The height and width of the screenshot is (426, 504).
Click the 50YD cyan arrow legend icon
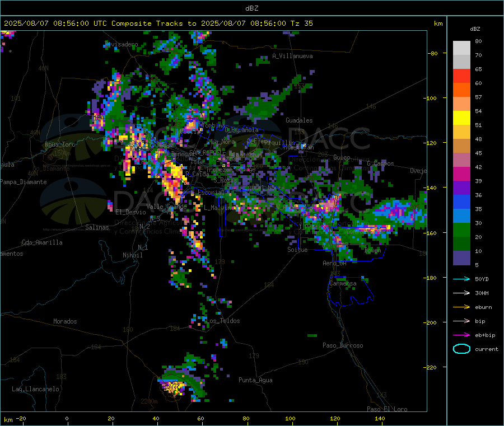pyautogui.click(x=461, y=279)
